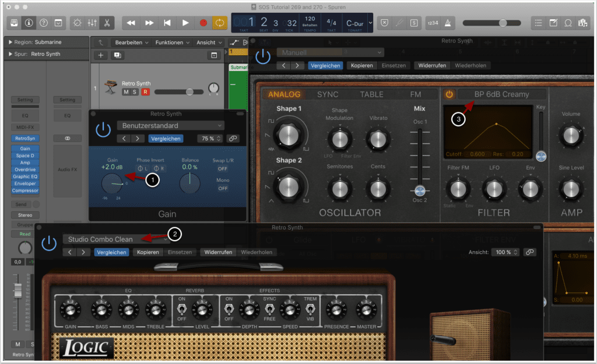This screenshot has height=364, width=597.
Task: Mute the Retro Synth track
Action: [126, 92]
